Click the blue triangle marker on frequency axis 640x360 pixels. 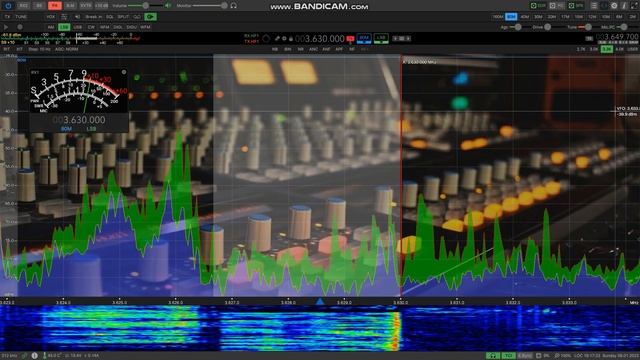point(320,301)
